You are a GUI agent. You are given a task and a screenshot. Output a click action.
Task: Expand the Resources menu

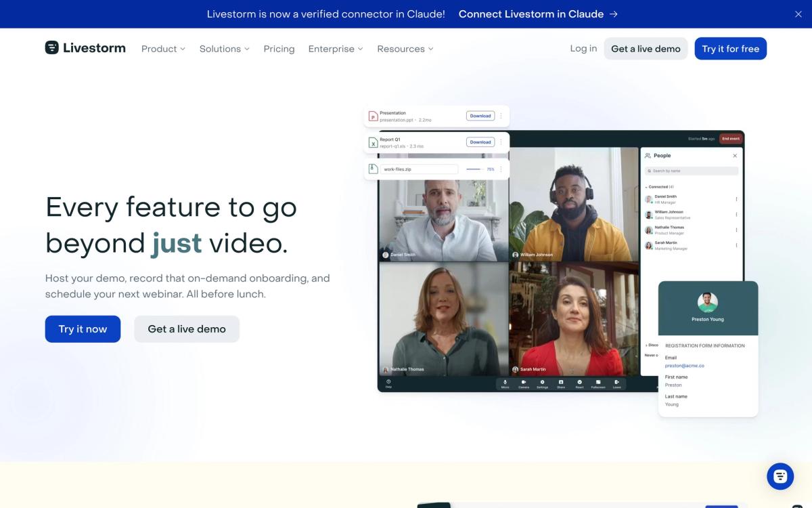tap(405, 49)
